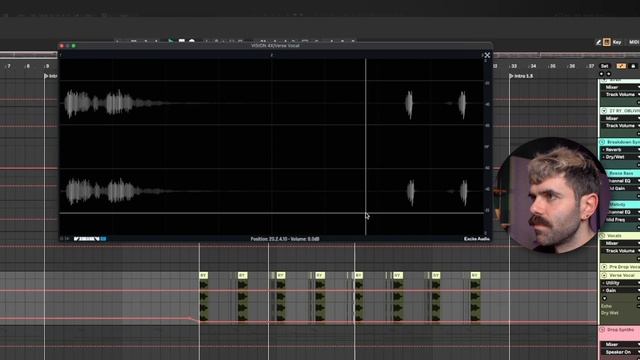Click bar 36 on the arrangement ruler
Screen dimensions: 640x360
point(571,66)
